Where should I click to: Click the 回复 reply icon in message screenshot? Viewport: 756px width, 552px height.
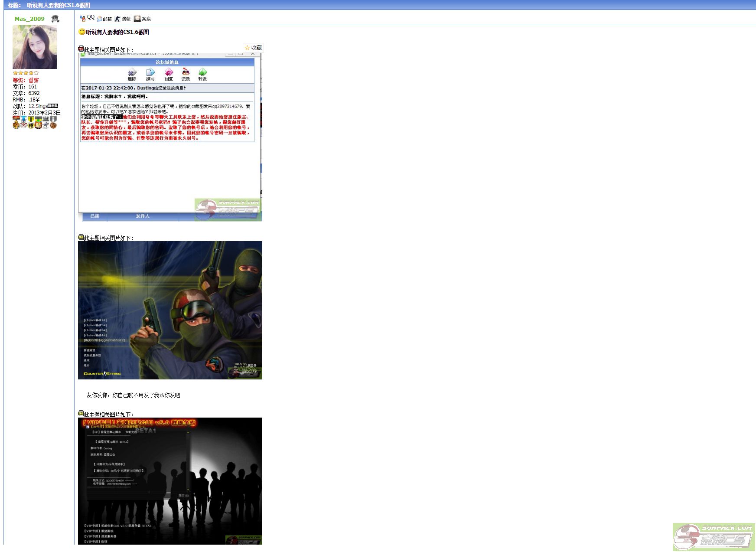[x=169, y=74]
